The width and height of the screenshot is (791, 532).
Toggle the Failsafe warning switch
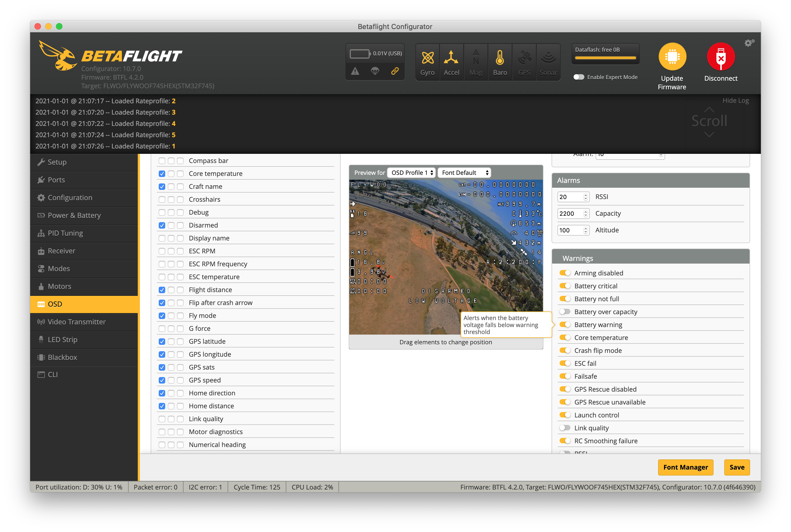pyautogui.click(x=565, y=376)
